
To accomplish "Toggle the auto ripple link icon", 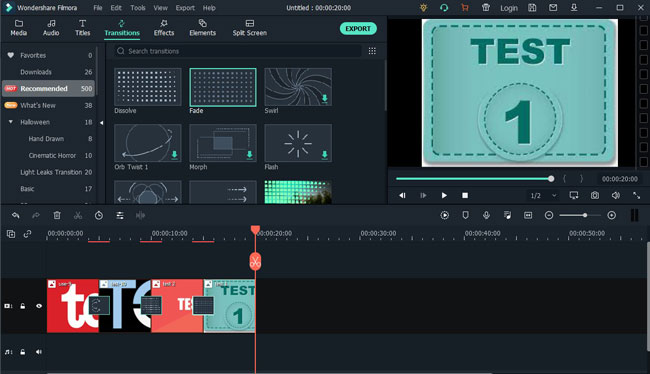I will click(27, 234).
